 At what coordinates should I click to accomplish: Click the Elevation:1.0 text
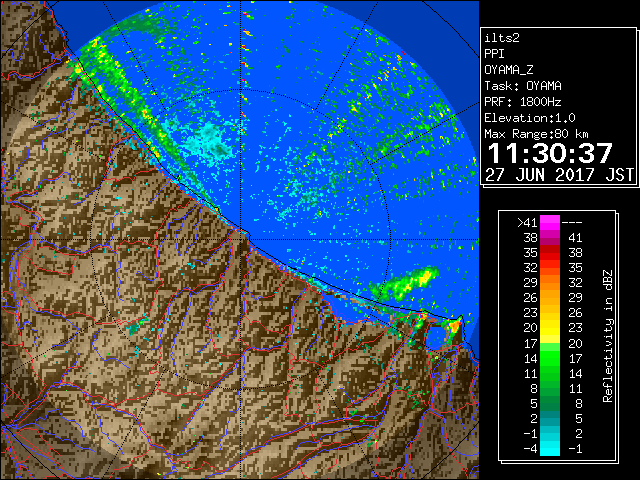coord(530,118)
